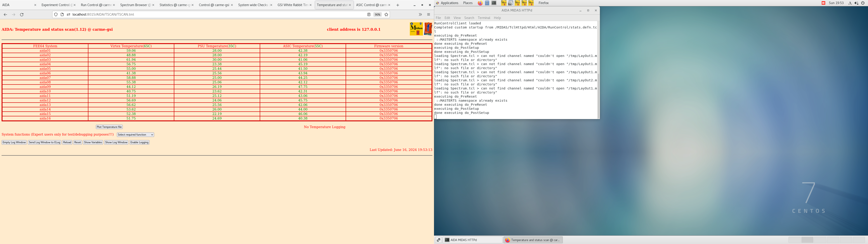Click the Enable Logging button
Screen dimensions: 868x244
(139, 142)
